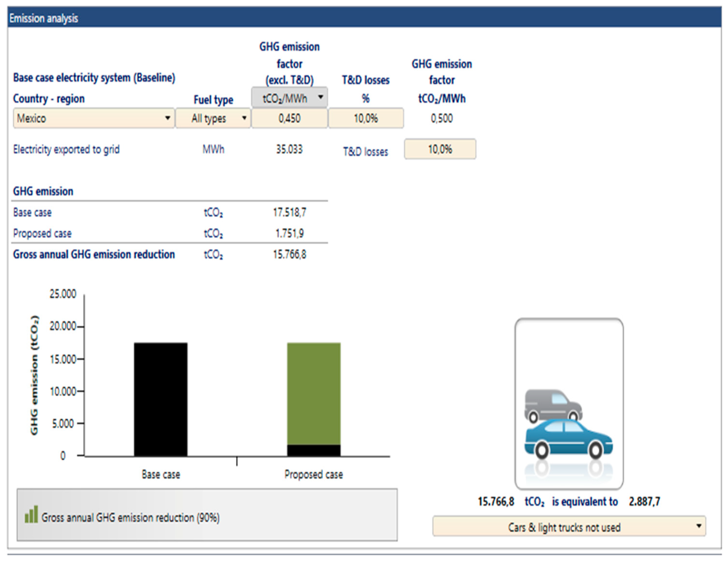Image resolution: width=728 pixels, height=564 pixels.
Task: Click the T&D losses field beside Electricity exported
Action: (x=440, y=149)
